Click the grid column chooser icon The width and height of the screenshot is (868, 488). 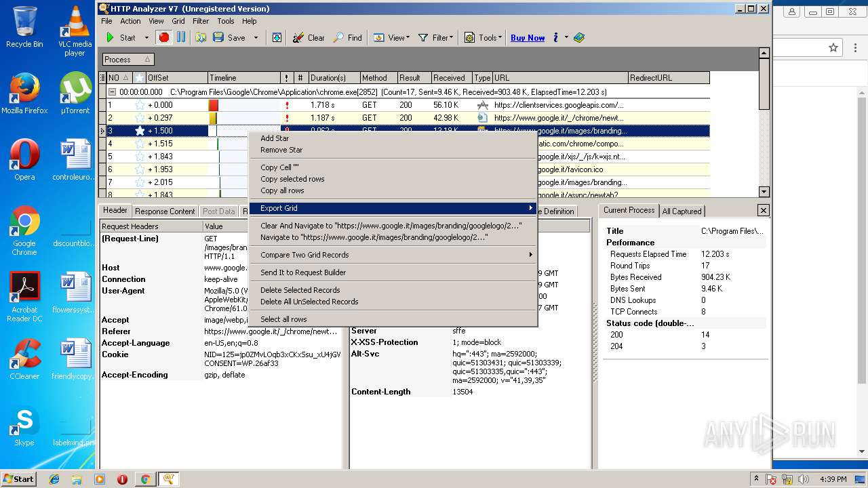pos(103,78)
